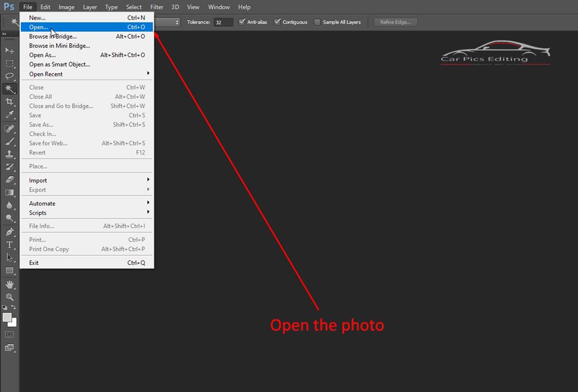Click the Photoshop Ps logo
The width and height of the screenshot is (578, 392).
click(9, 6)
